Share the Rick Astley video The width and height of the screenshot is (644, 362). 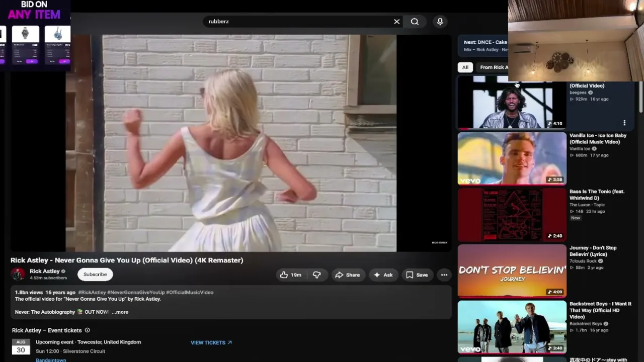[x=348, y=275]
